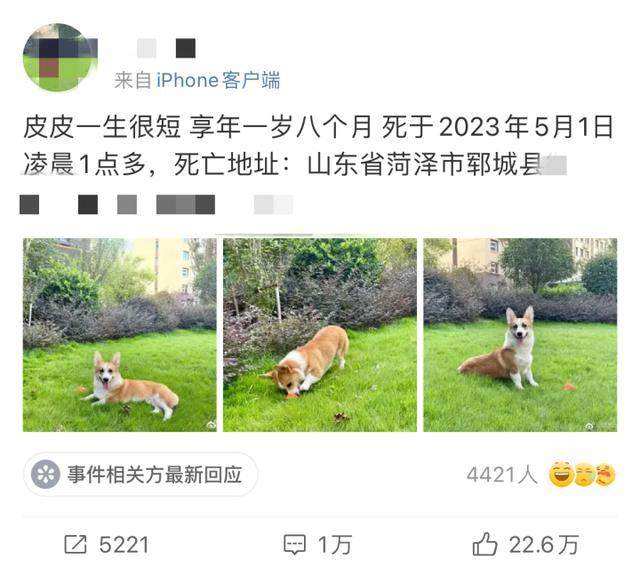
Task: Tap the crying emoji reaction
Action: click(584, 475)
